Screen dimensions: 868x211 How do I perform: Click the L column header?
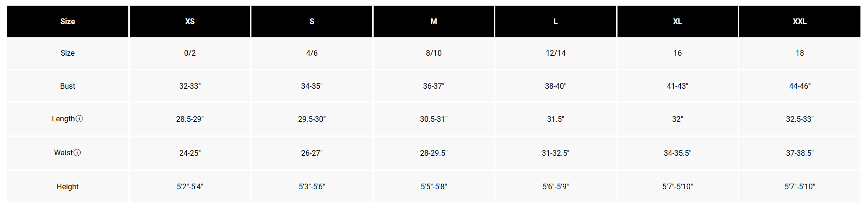coord(556,21)
